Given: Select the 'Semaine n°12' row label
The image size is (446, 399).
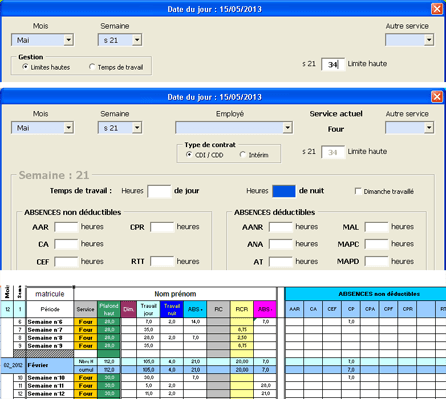Looking at the screenshot, I should point(50,394).
